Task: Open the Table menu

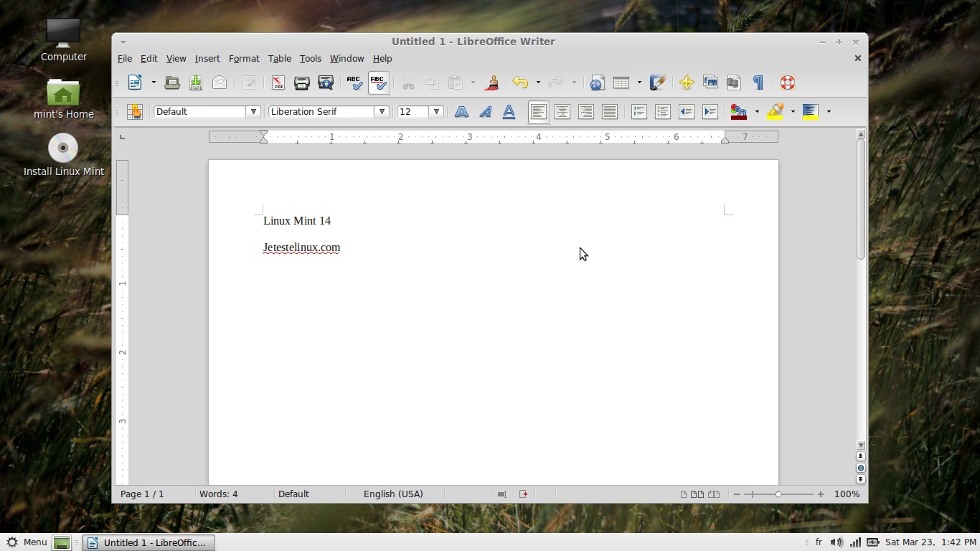Action: point(280,58)
